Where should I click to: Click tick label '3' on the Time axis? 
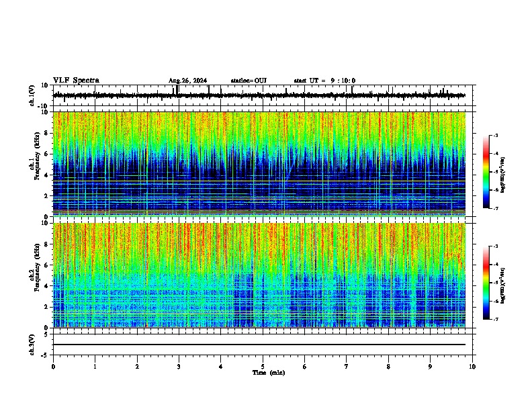click(179, 367)
